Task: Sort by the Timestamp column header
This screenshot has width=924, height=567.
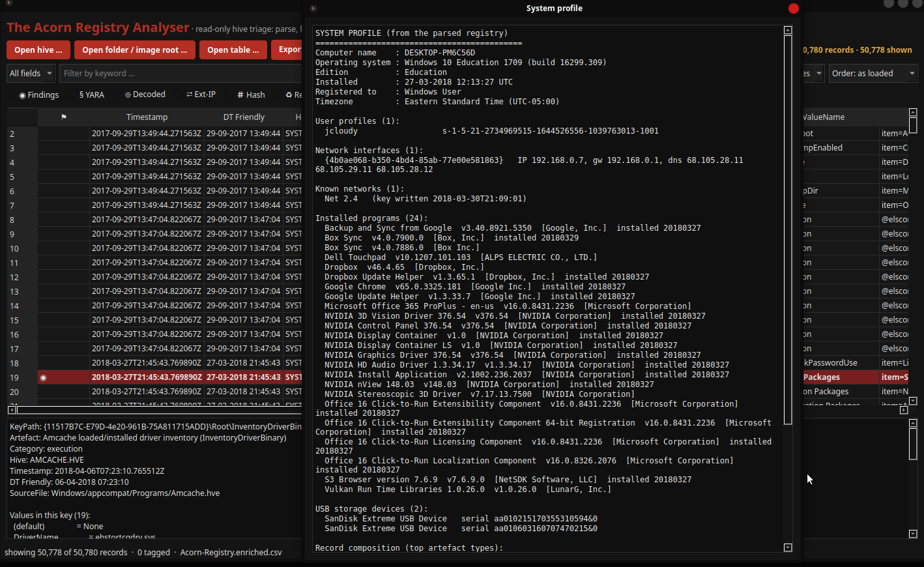Action: (147, 117)
